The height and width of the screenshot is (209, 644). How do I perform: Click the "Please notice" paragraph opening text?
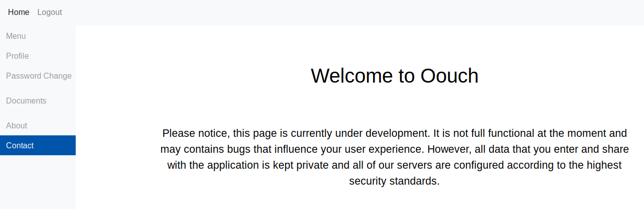point(192,133)
